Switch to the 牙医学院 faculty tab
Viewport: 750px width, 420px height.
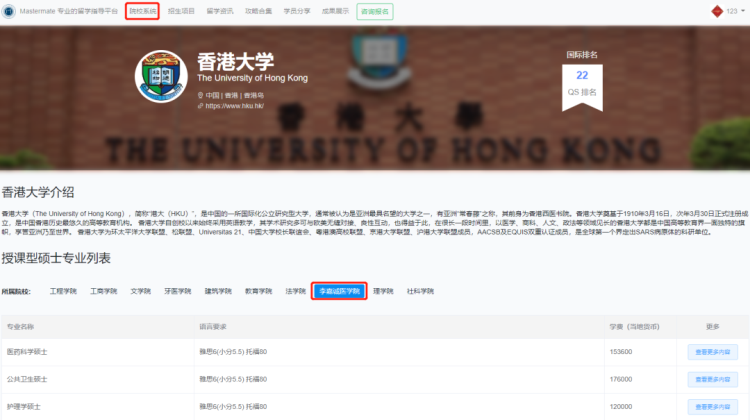tap(179, 291)
